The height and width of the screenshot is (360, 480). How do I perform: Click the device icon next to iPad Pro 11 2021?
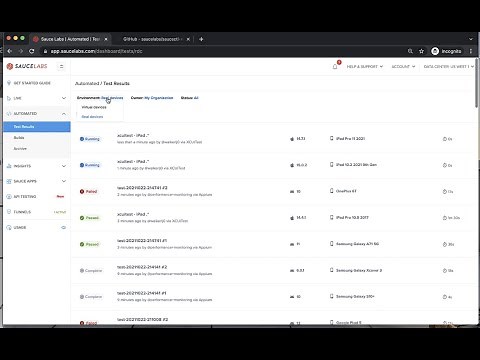331,138
